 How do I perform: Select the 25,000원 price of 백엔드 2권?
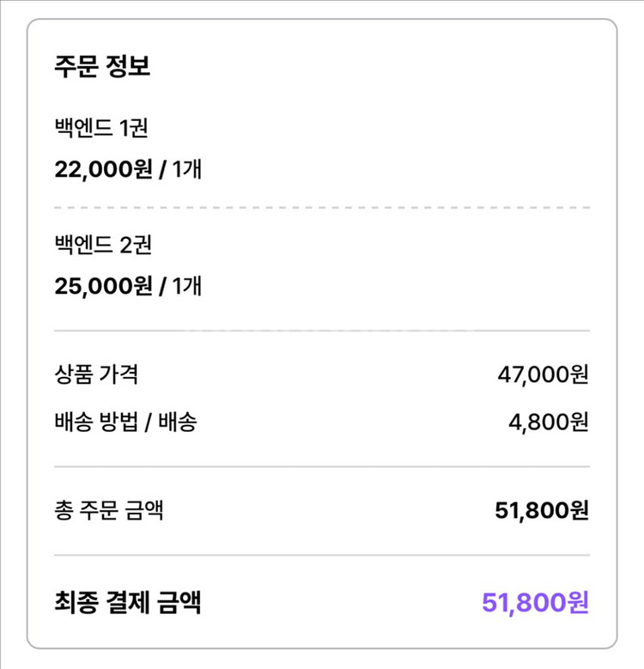tap(100, 285)
